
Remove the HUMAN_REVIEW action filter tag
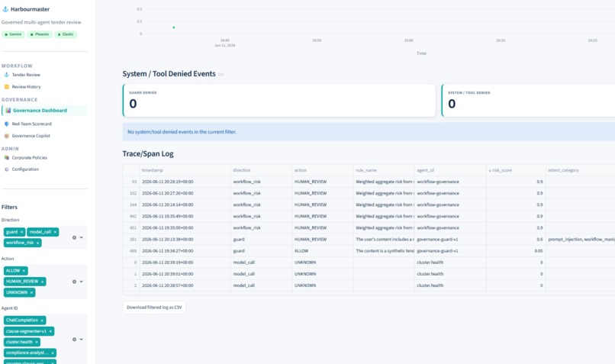pos(42,282)
